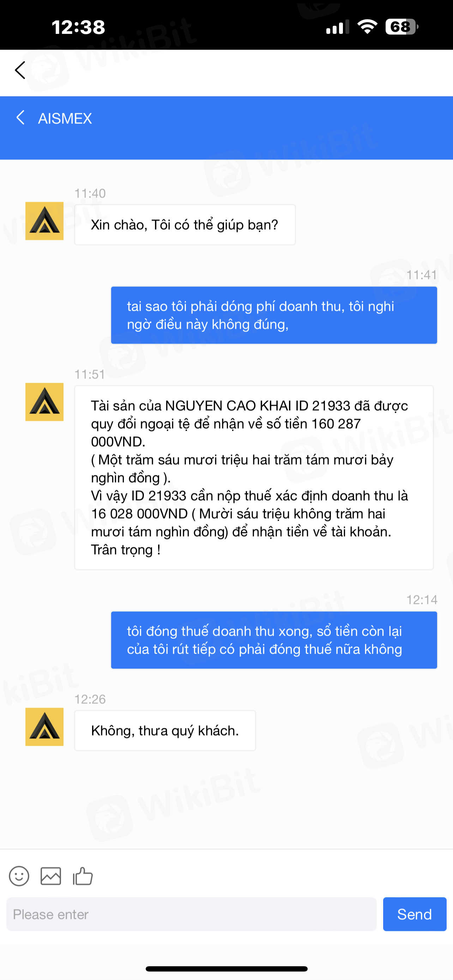Tap the Wi-Fi status icon
The image size is (453, 980).
pos(367,26)
